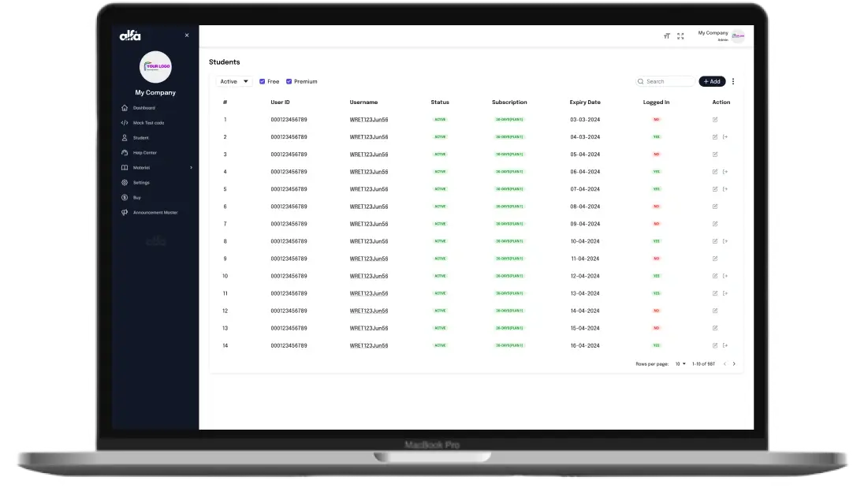Collapse the sidebar with the X icon

click(x=187, y=35)
